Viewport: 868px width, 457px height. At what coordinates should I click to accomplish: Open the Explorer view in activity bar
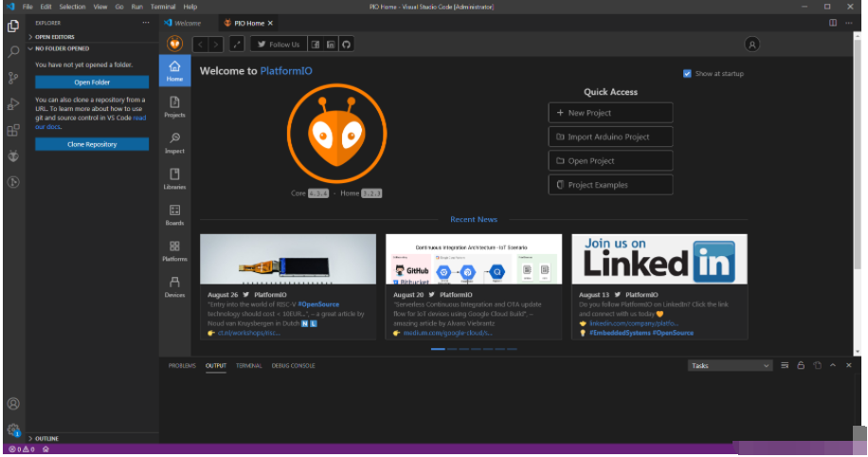13,26
